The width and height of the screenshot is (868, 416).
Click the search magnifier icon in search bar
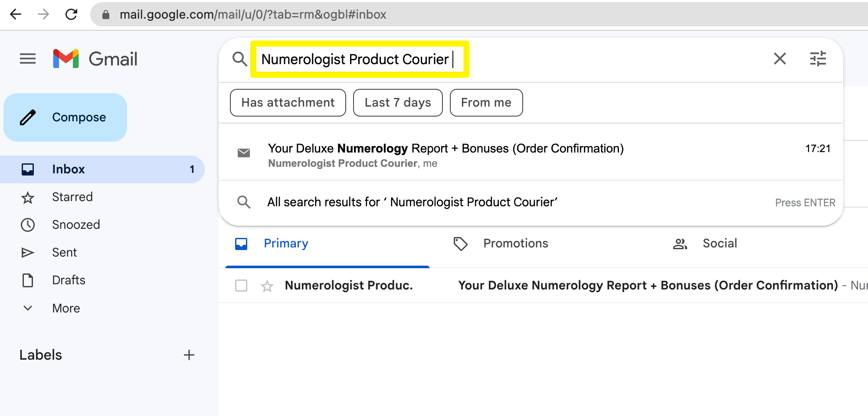(x=239, y=58)
